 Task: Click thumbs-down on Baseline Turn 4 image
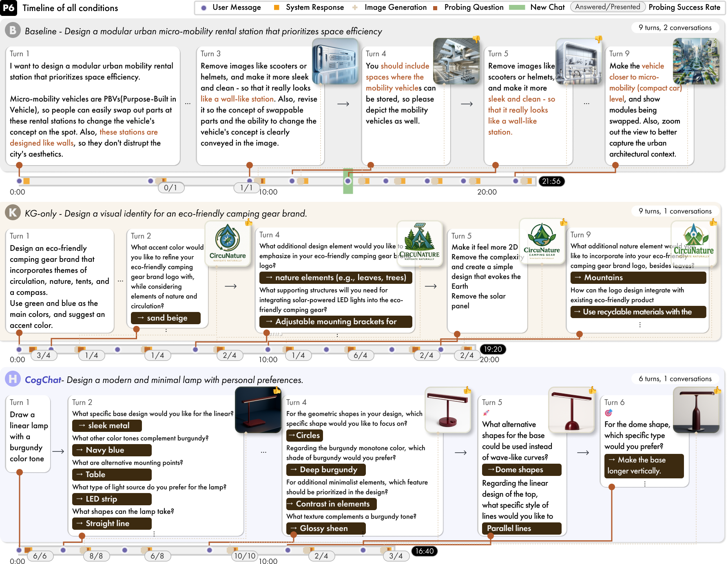point(476,39)
